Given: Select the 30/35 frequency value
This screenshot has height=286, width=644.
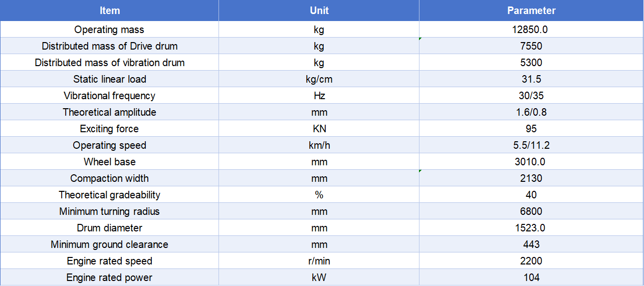Looking at the screenshot, I should (531, 96).
